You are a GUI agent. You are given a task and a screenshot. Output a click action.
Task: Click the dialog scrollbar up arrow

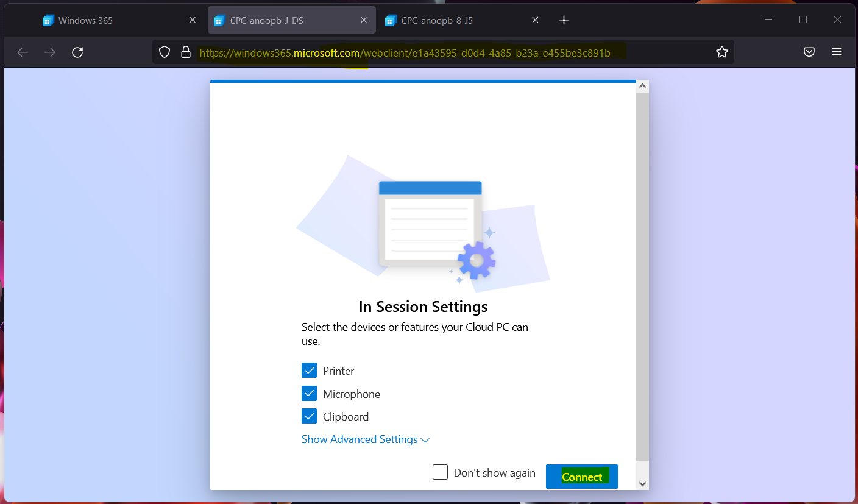(642, 87)
